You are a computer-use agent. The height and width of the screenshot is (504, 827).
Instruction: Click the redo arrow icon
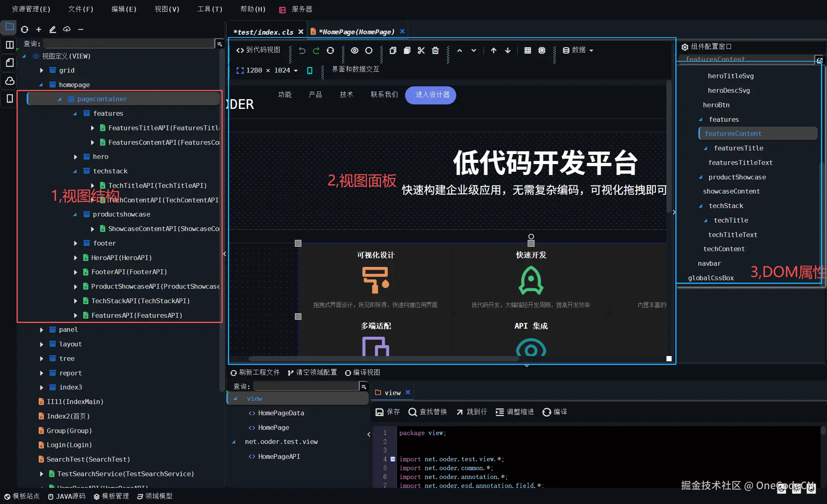pos(316,50)
